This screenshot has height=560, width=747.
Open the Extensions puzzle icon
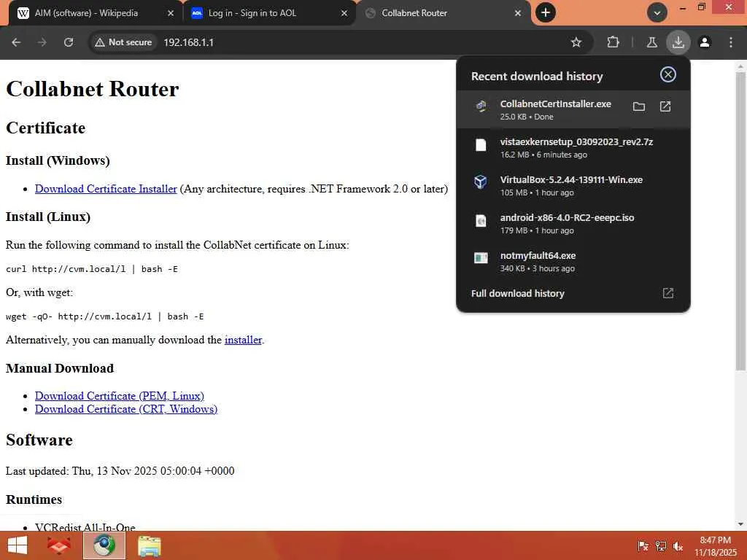tap(613, 42)
